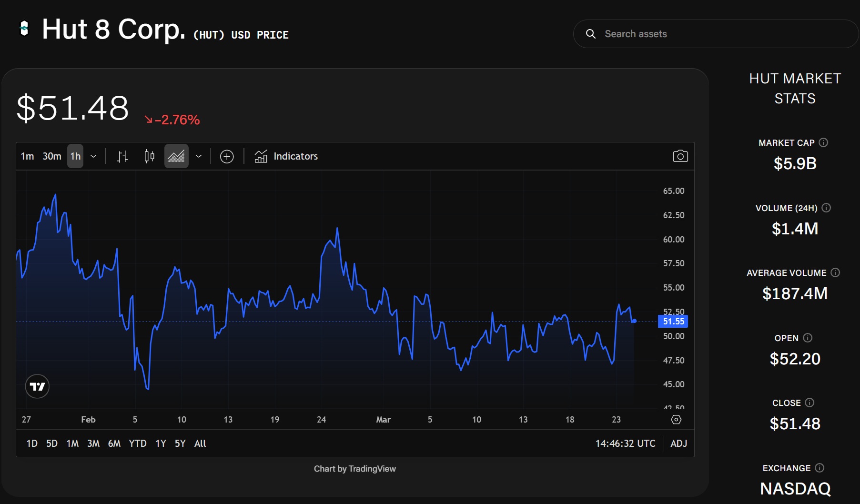Select the YTD date range

pos(138,444)
